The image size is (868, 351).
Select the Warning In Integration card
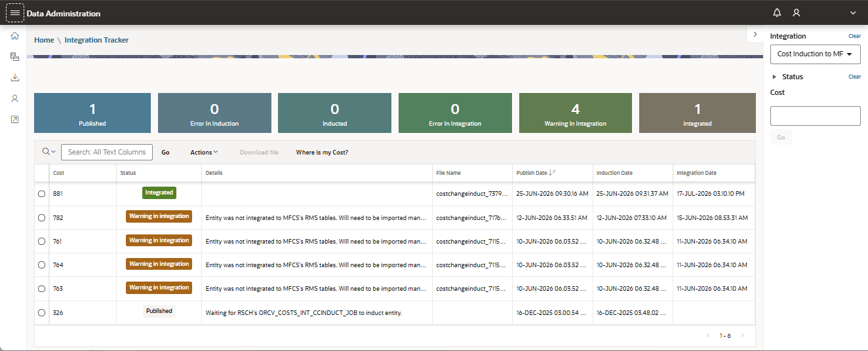[576, 113]
